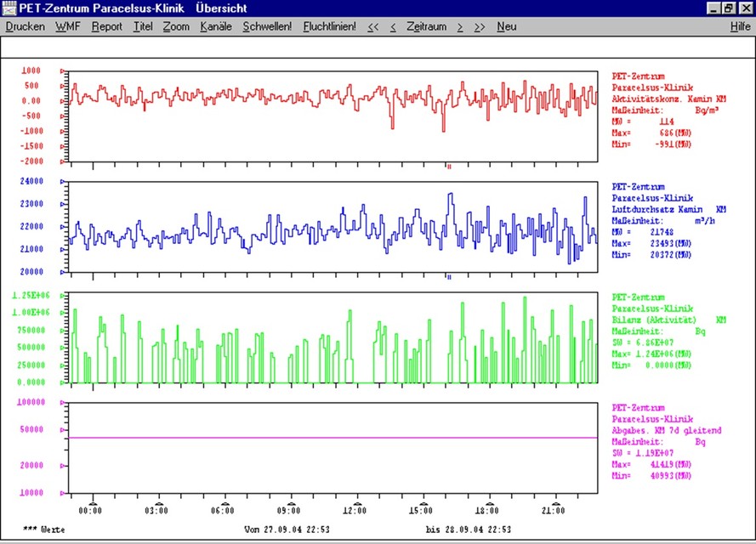Click Neu in the menu bar
The height and width of the screenshot is (544, 756).
[507, 26]
